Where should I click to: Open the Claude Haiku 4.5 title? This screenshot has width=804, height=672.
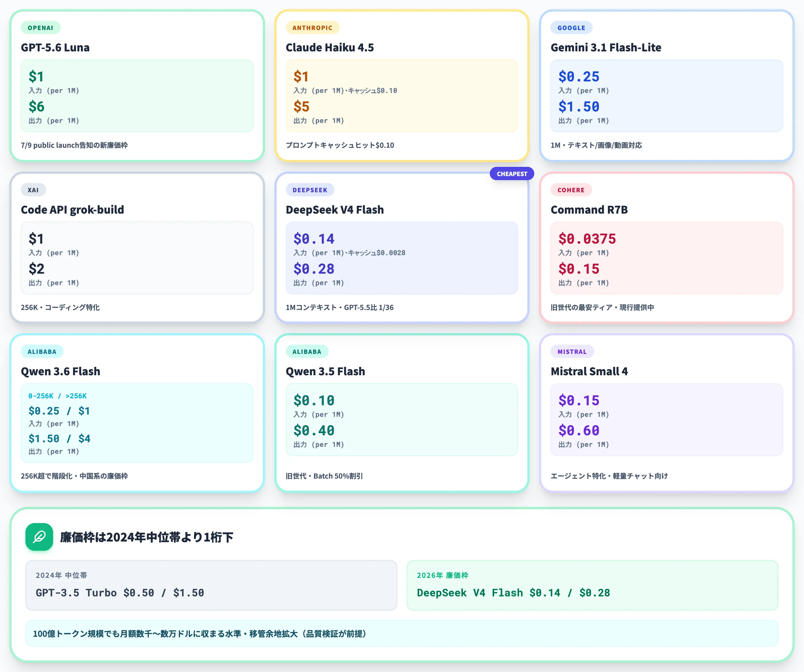[x=330, y=47]
